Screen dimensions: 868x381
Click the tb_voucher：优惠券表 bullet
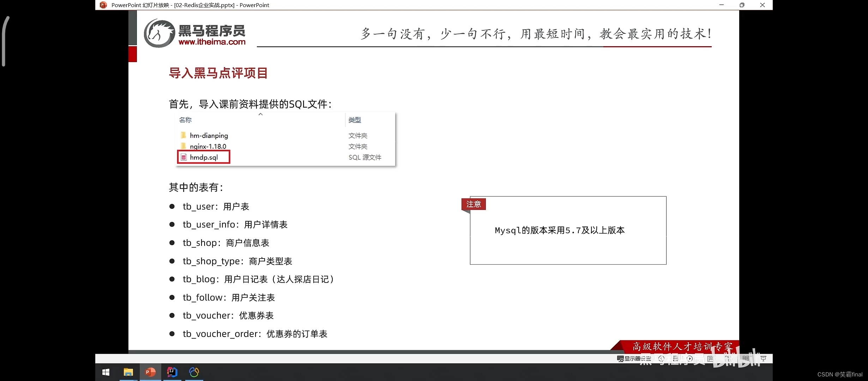[228, 316]
